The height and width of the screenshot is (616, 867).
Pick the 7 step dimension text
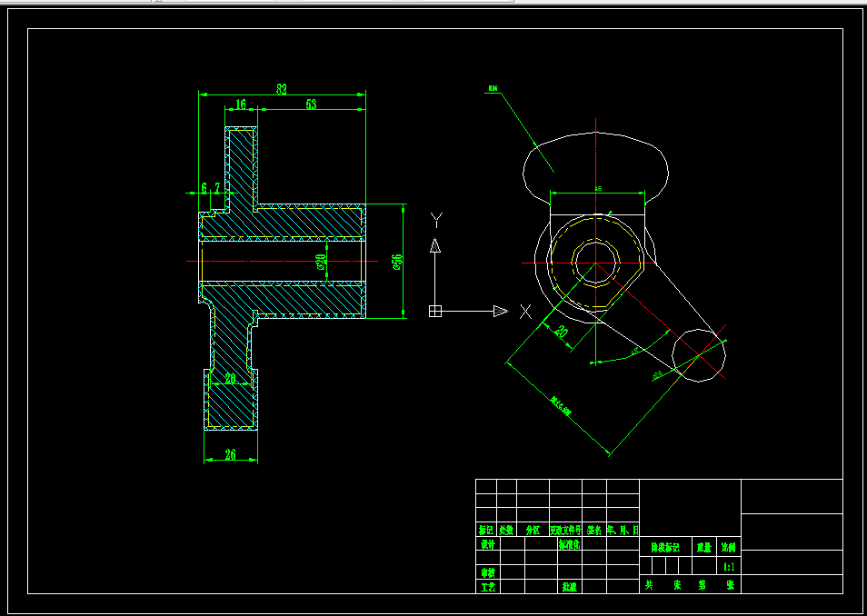pos(217,188)
